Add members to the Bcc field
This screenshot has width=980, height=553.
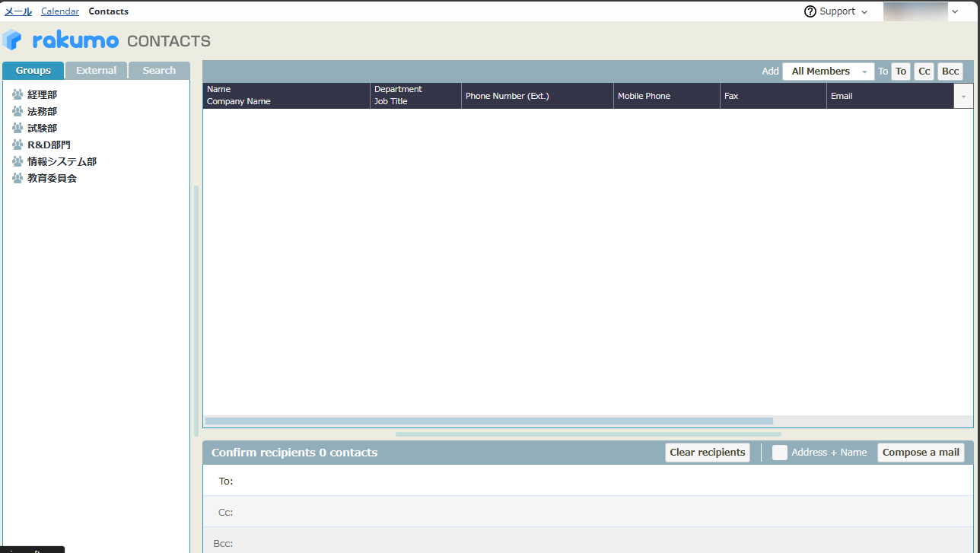click(950, 72)
